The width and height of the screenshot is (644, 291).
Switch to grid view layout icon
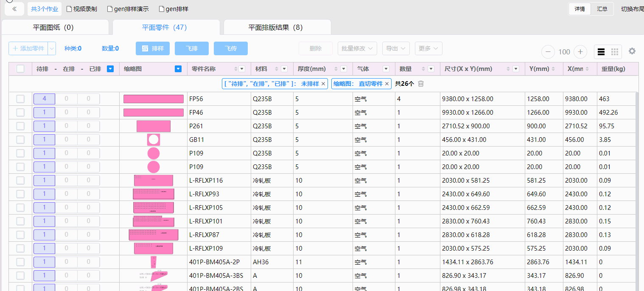tap(615, 52)
